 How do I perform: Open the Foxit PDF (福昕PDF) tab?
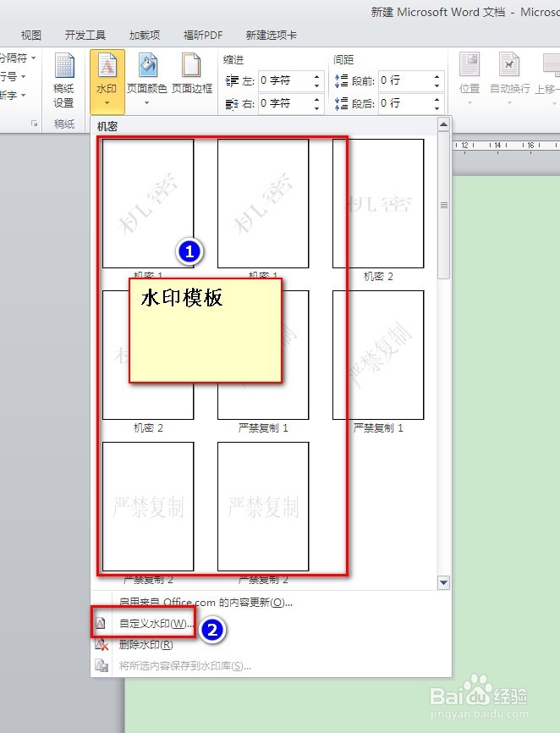tap(203, 35)
